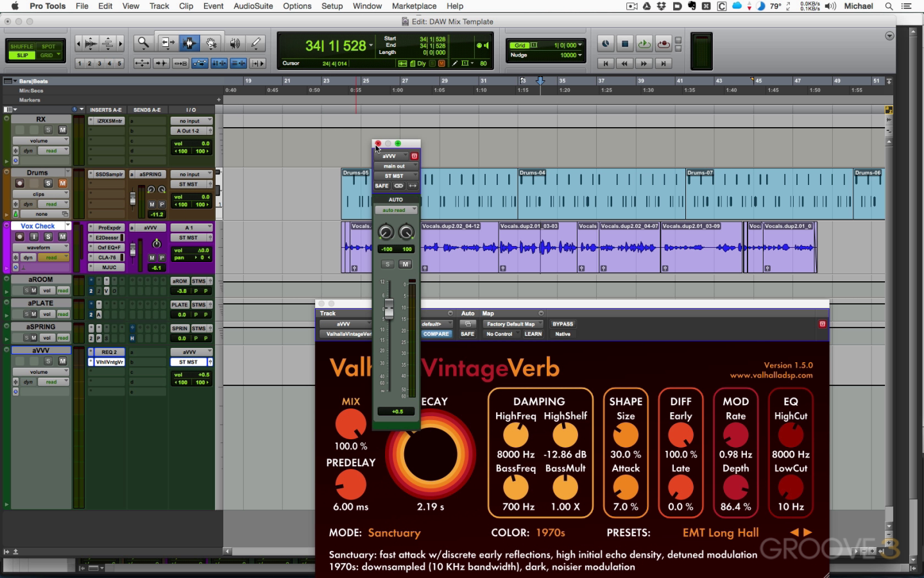Mute the Drums track
Viewport: 924px width, 578px height.
62,183
